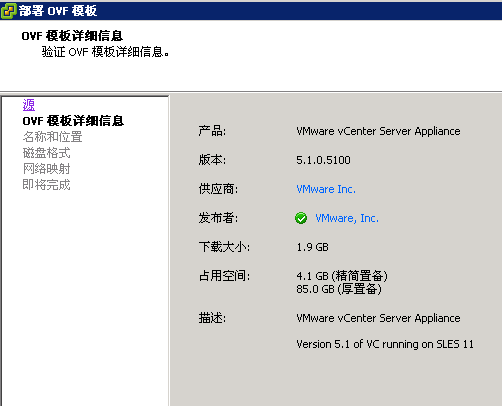Click the version value 5.1.0.5100
This screenshot has width=502, height=406.
(323, 160)
